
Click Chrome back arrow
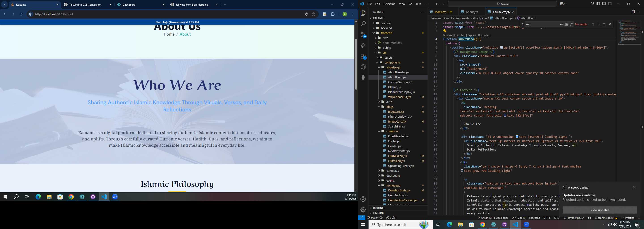(x=5, y=14)
